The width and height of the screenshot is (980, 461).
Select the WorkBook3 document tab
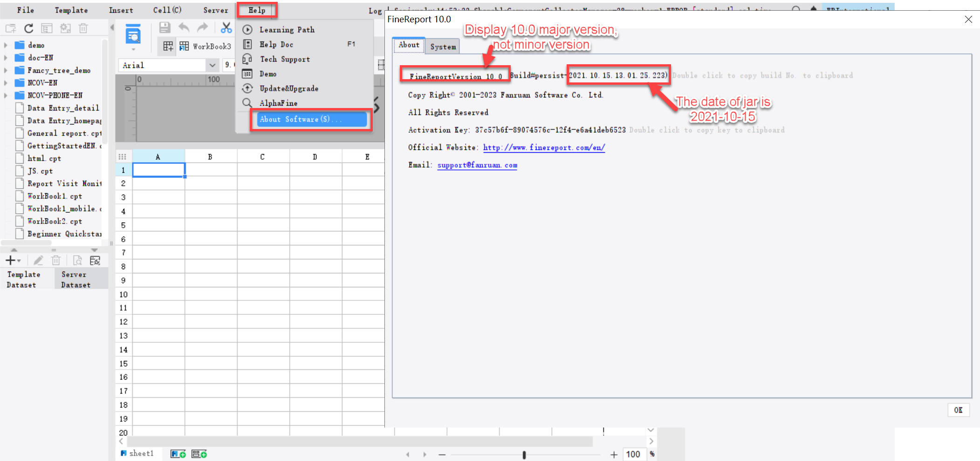[206, 46]
